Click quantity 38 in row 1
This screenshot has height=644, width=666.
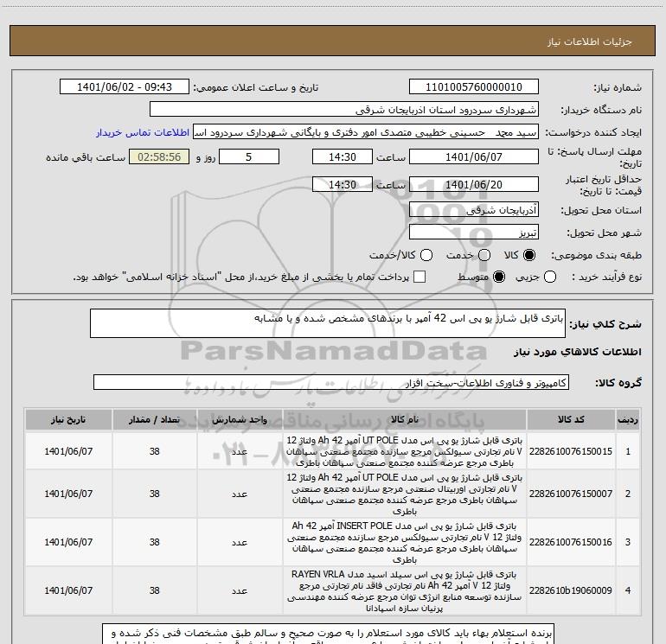(155, 451)
